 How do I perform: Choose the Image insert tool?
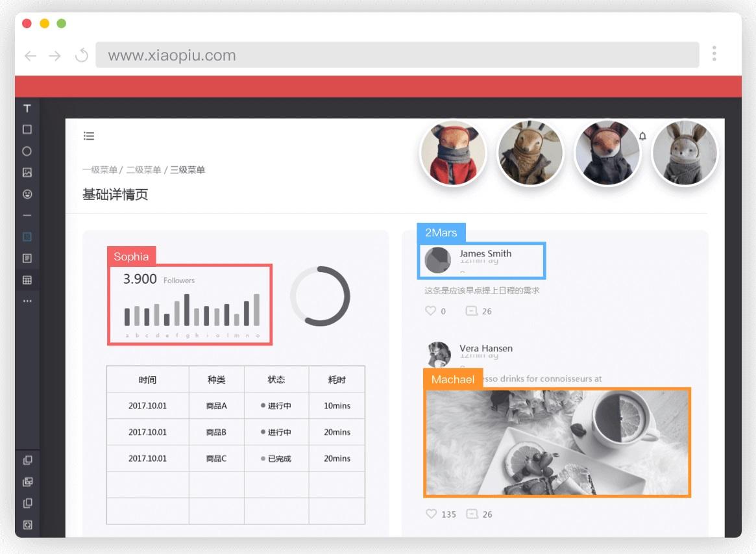(x=27, y=172)
